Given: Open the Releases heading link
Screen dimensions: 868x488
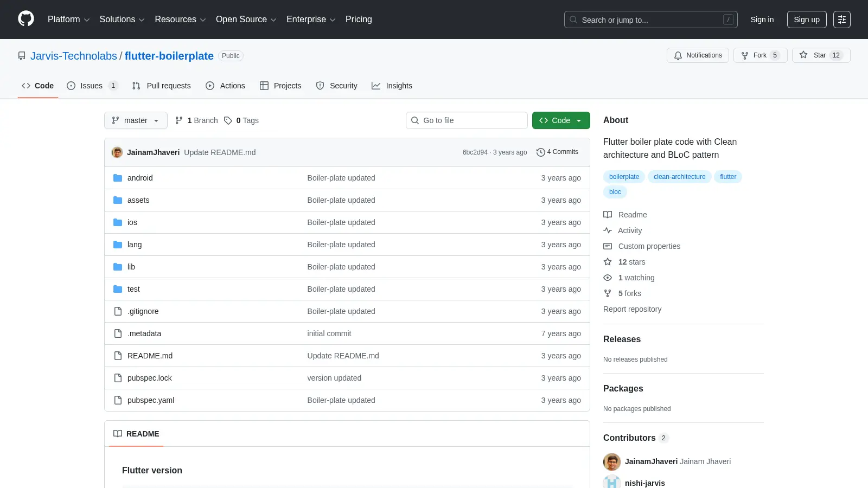Looking at the screenshot, I should (622, 339).
